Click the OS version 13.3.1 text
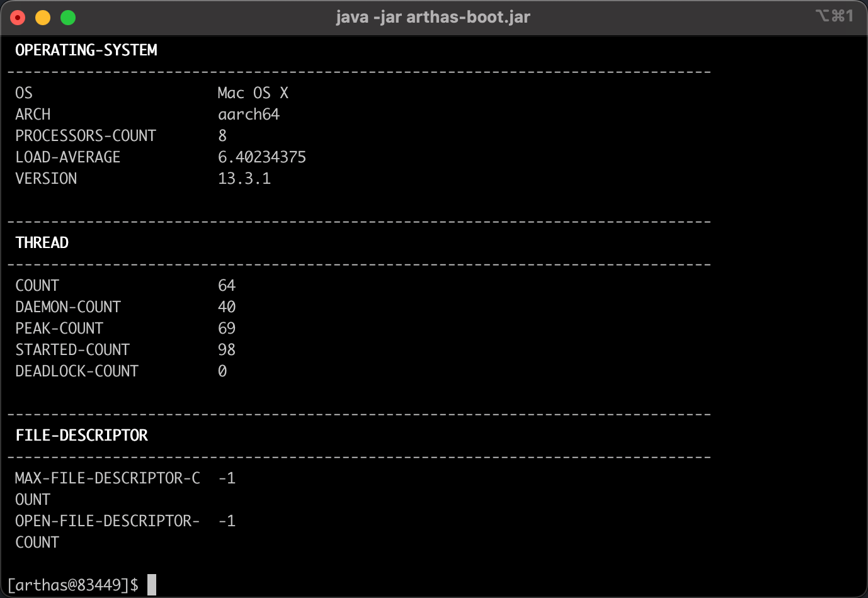 pos(244,179)
